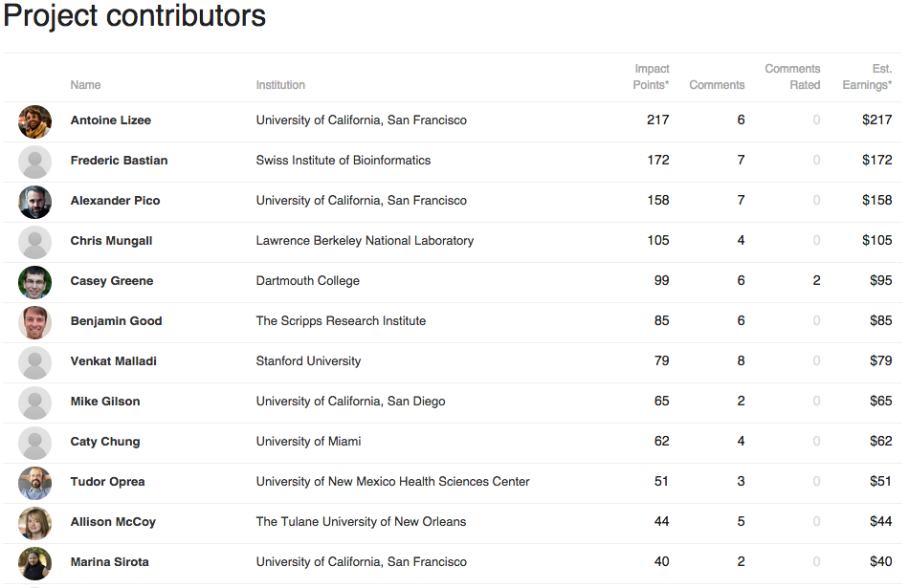Click Alexander Pico's profile photo
Viewport: 909px width, 588px height.
35,202
